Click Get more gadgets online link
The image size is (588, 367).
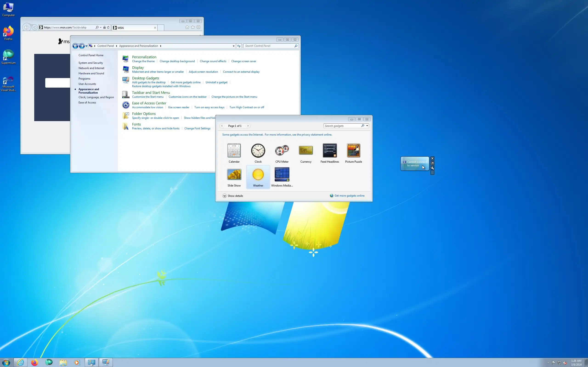click(x=349, y=196)
